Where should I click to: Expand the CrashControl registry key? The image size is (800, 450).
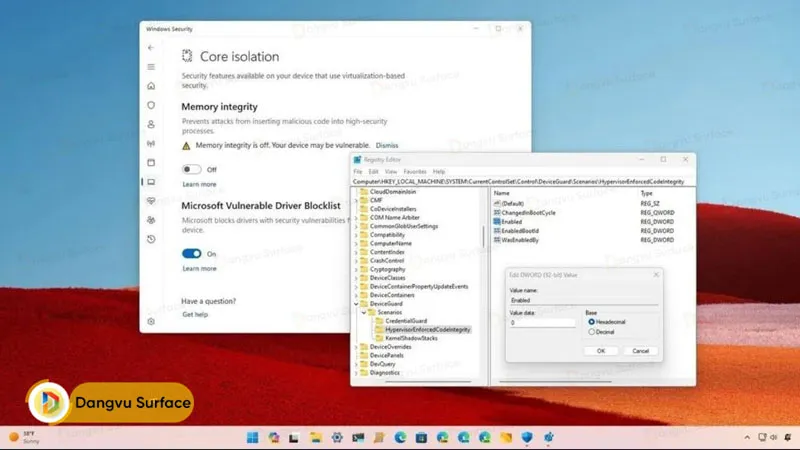click(x=356, y=261)
